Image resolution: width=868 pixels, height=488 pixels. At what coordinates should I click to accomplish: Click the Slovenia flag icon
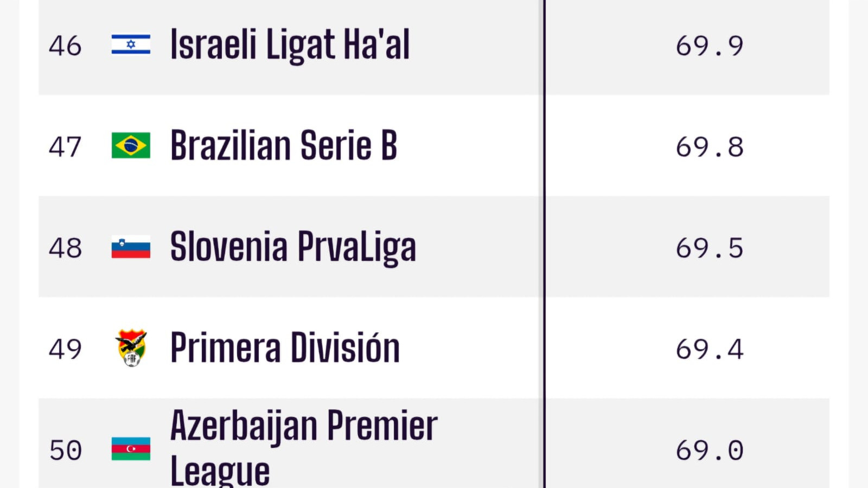[131, 247]
